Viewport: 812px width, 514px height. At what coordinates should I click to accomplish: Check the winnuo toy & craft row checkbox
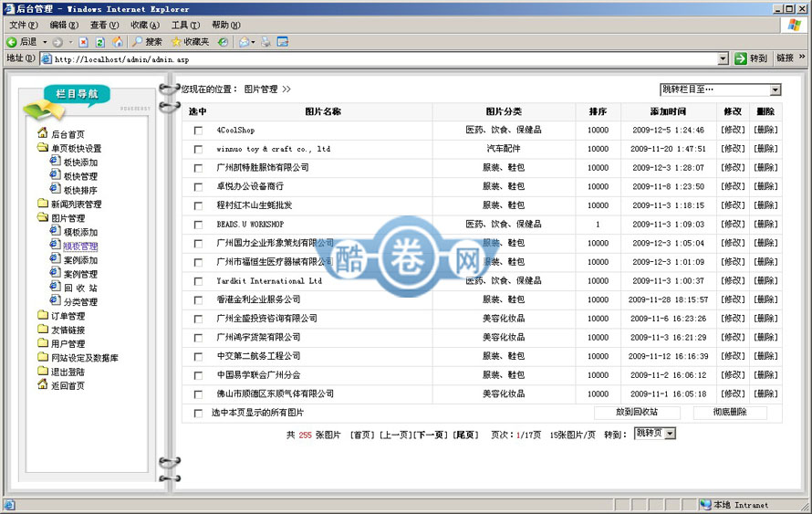click(198, 149)
